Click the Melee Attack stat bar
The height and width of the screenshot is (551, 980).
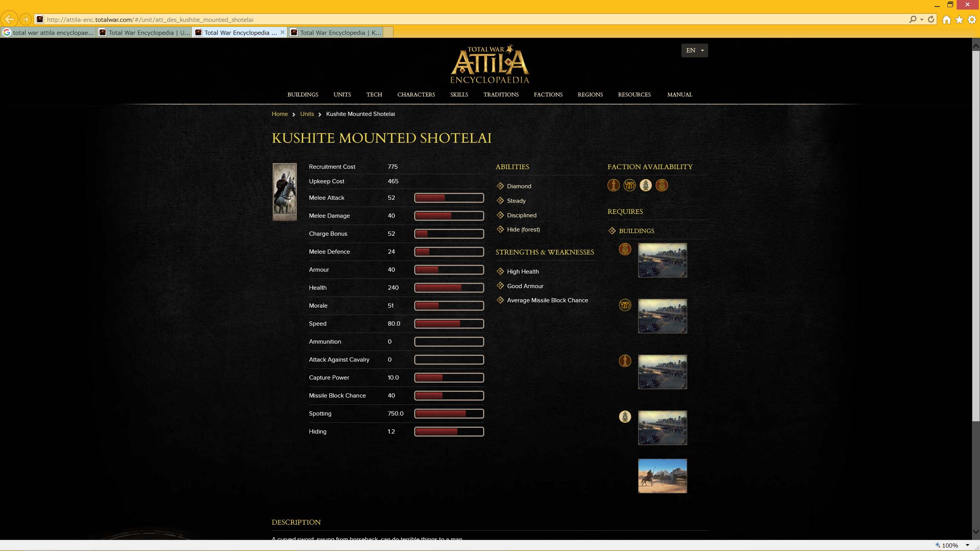click(449, 198)
